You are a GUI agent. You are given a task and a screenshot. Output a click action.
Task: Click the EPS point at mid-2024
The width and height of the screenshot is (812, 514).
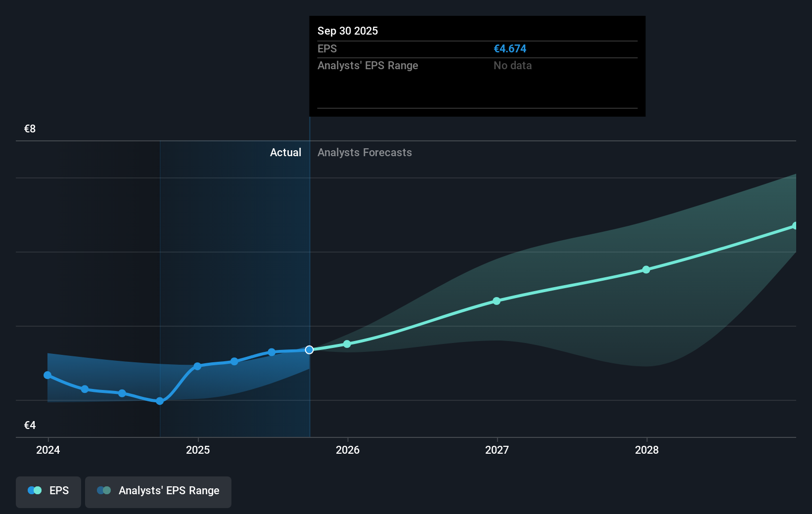[122, 393]
